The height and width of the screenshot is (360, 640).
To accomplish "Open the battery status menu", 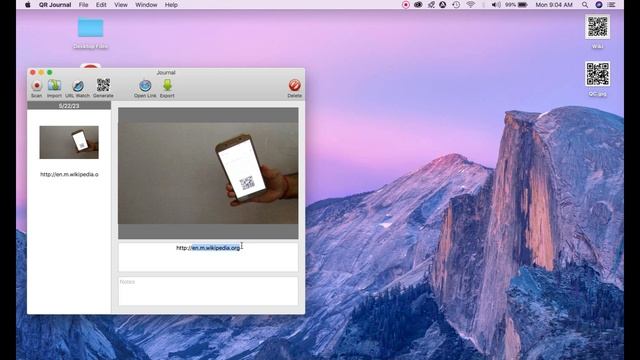I will (x=516, y=5).
